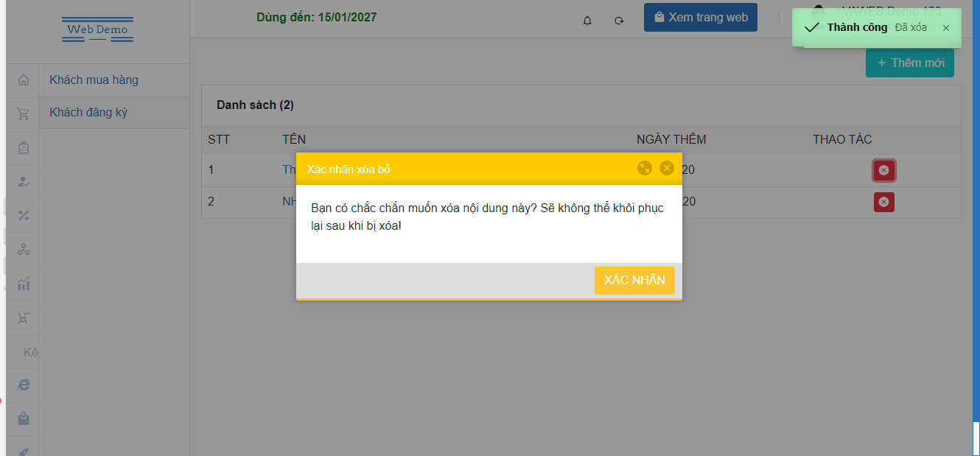This screenshot has height=456, width=980.
Task: Click the home icon in the sidebar
Action: (24, 80)
